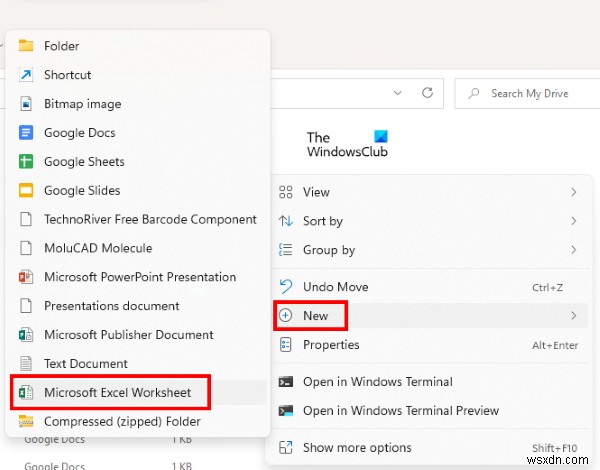
Task: Click the Google Slides yellow icon
Action: point(26,190)
